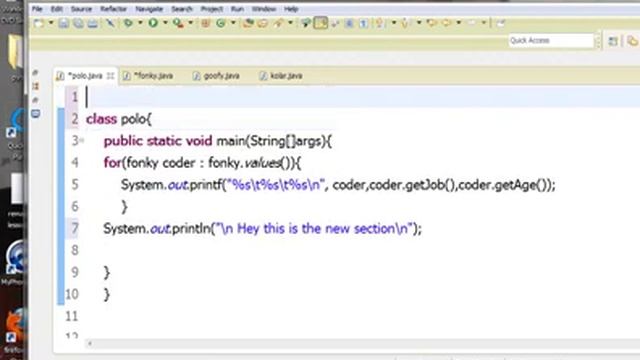The image size is (640, 360).
Task: Click the New file toolbar icon
Action: (39, 23)
